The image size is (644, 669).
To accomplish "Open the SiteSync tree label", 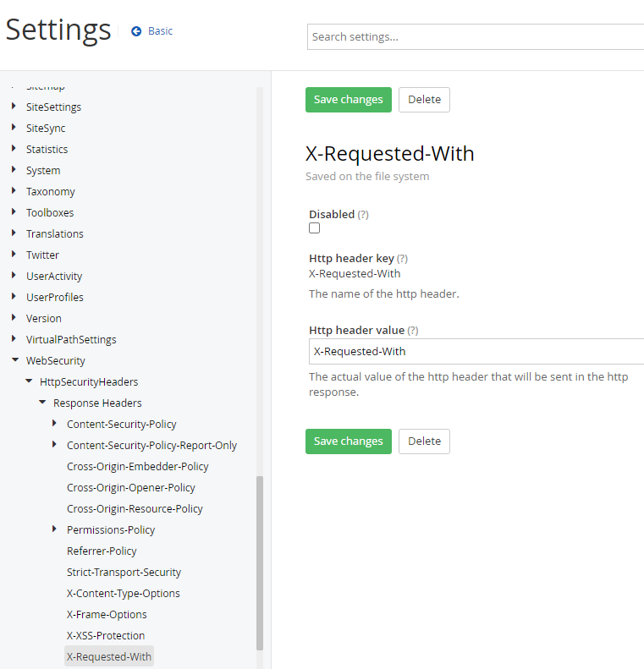I will (x=46, y=129).
